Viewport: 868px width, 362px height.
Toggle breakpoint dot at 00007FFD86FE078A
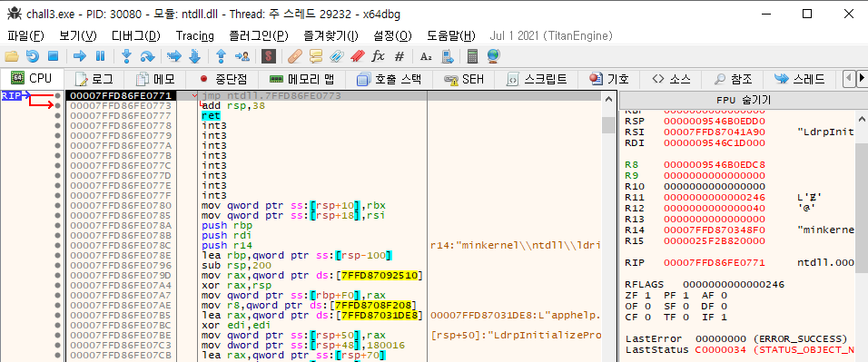click(57, 225)
